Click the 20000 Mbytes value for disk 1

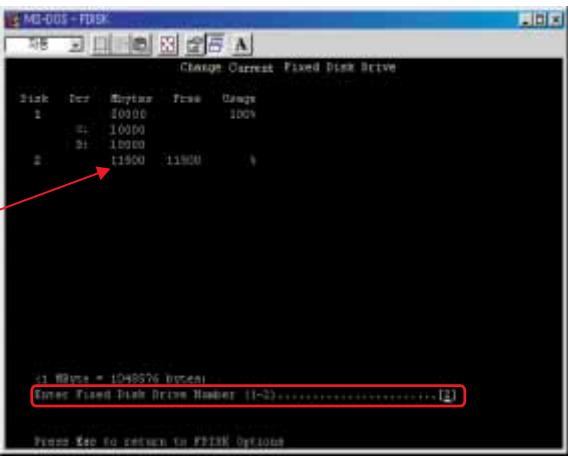coord(128,114)
